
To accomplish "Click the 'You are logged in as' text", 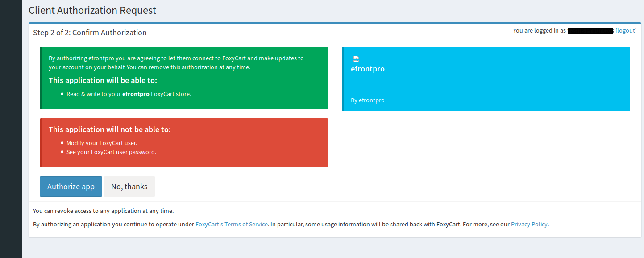I will click(x=540, y=31).
